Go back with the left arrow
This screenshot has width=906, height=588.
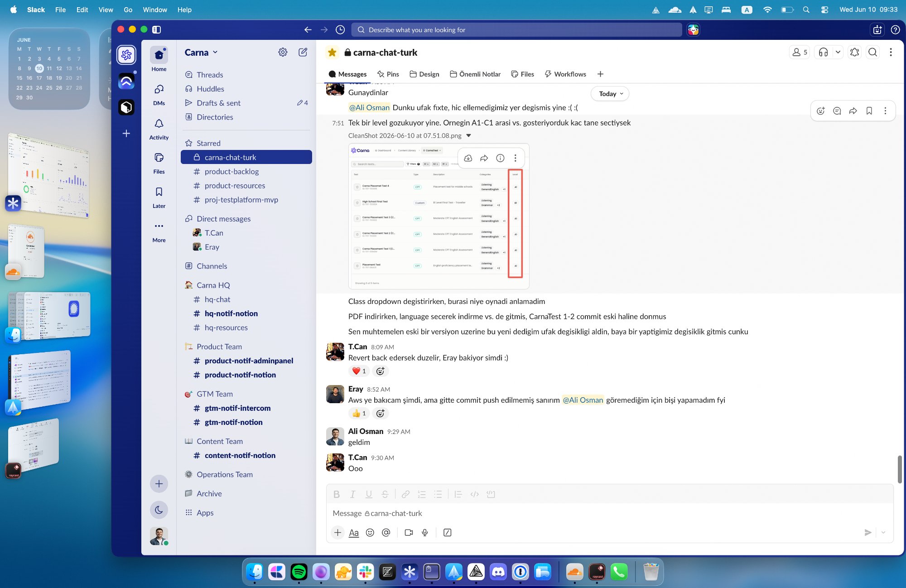coord(308,29)
